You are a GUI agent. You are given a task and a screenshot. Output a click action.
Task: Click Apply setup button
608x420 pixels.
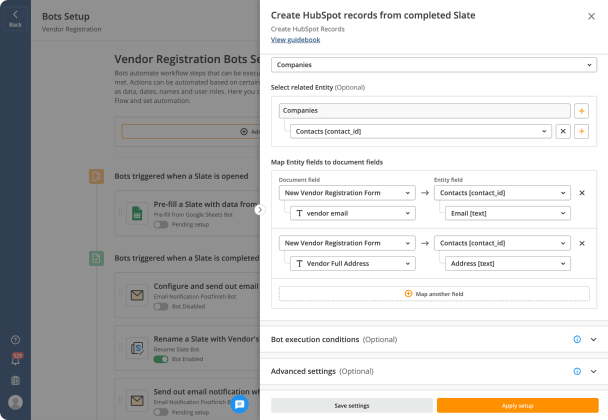tap(517, 406)
